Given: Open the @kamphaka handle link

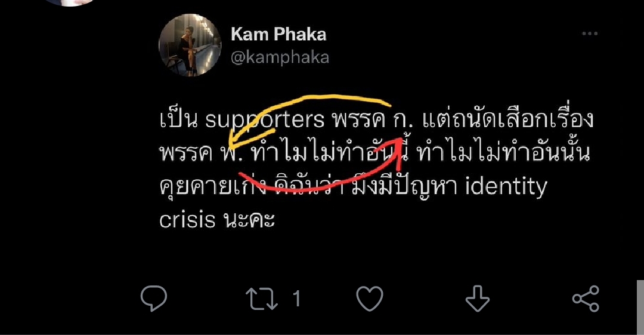Looking at the screenshot, I should (280, 57).
